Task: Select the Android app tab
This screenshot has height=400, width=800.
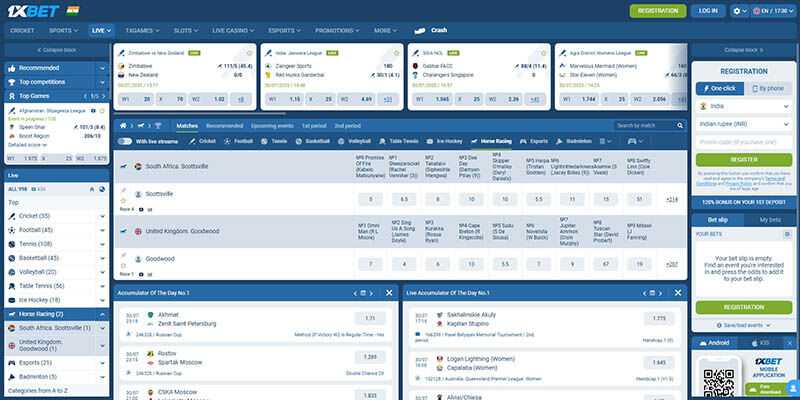Action: click(x=714, y=343)
